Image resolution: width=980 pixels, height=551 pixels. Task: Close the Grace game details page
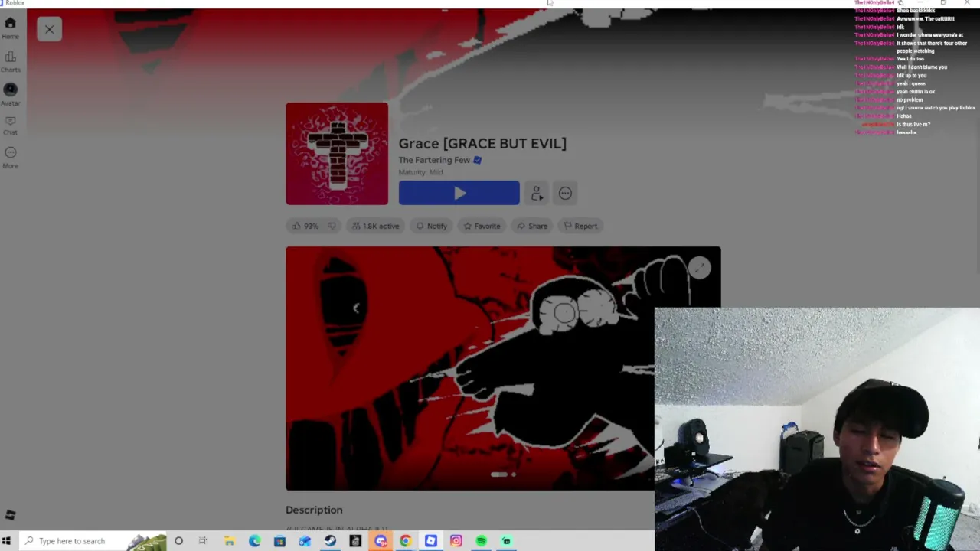coord(49,30)
